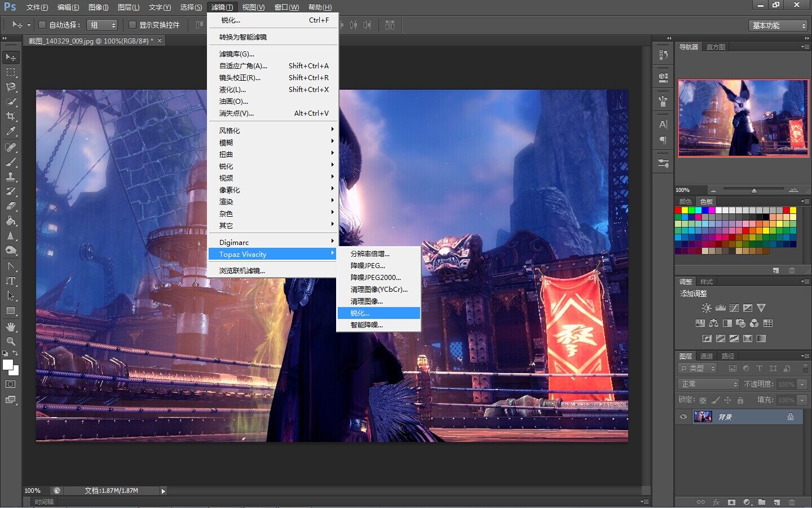Pick the red swatch in 色板

pyautogui.click(x=678, y=210)
